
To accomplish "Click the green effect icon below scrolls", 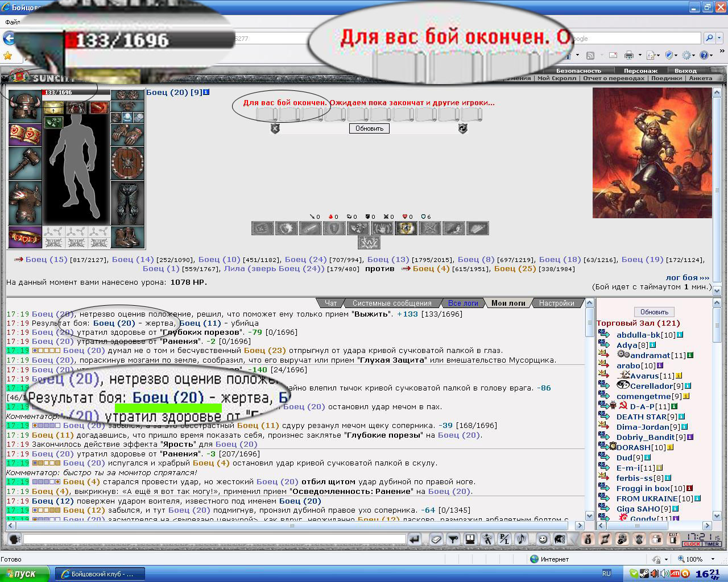I will (x=53, y=122).
